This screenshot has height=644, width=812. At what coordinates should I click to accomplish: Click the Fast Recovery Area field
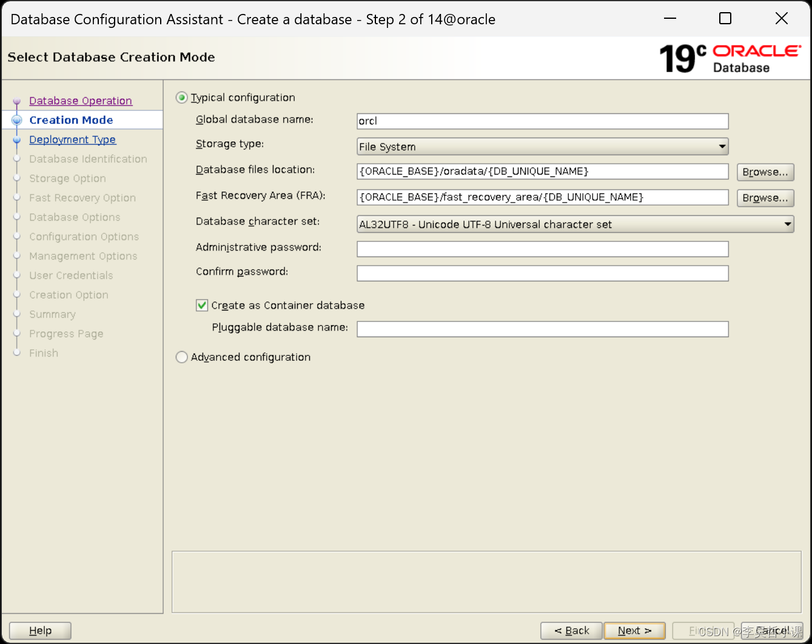click(x=543, y=197)
